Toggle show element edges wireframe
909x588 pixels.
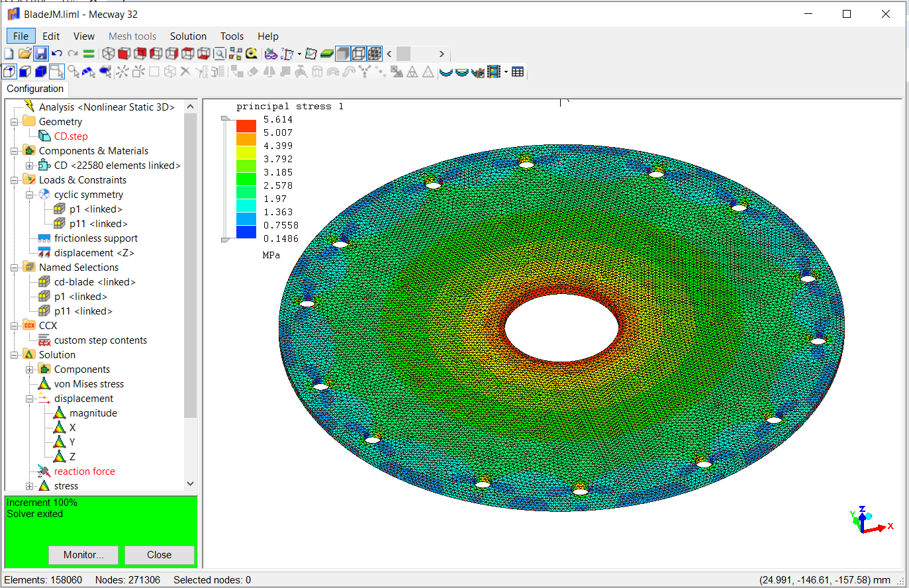pos(359,54)
